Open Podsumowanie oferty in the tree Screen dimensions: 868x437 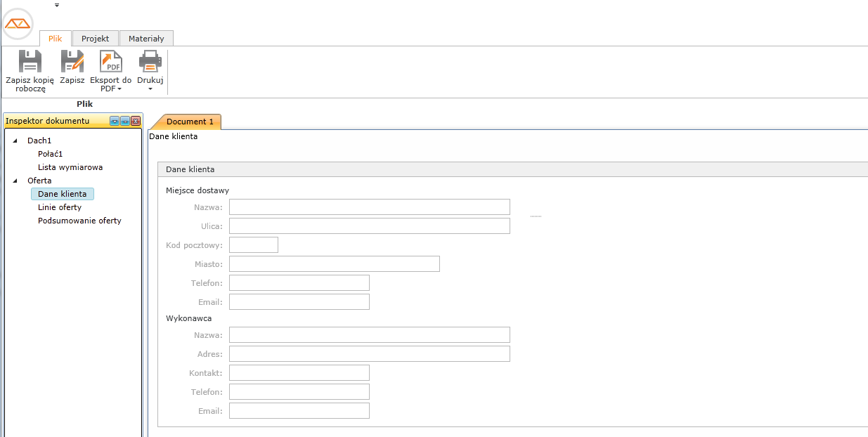[x=79, y=221]
